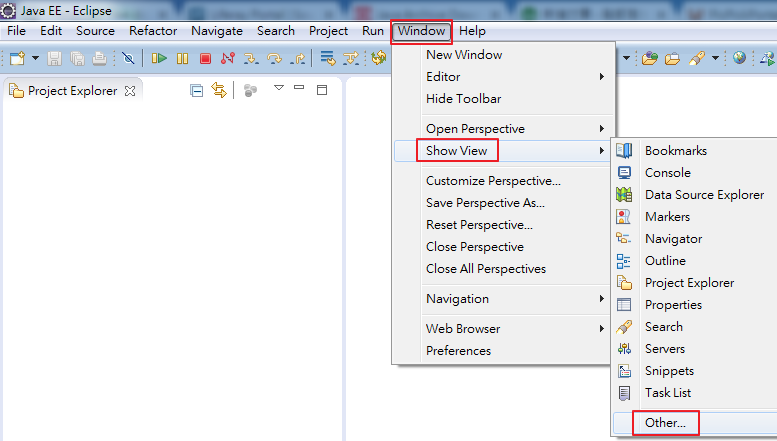Choose Close All Perspectives menu item
The image size is (777, 441).
coord(503,269)
